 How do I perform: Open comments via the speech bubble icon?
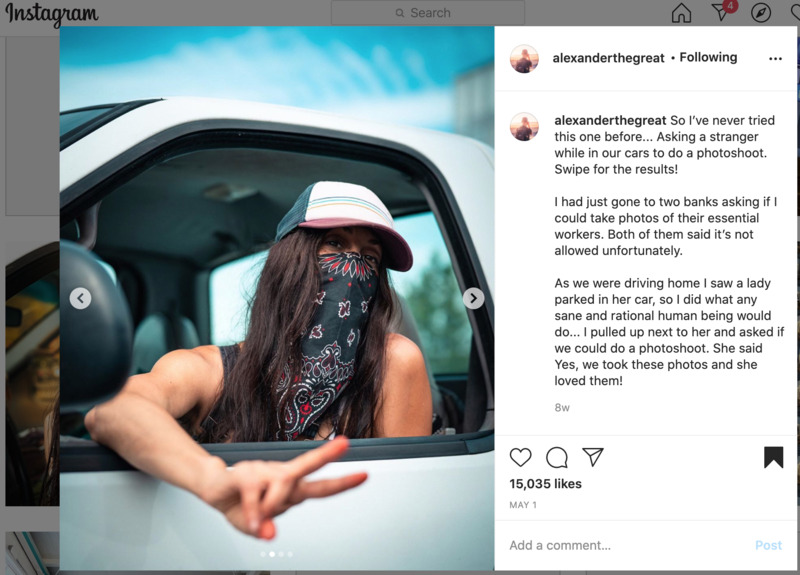coord(557,457)
